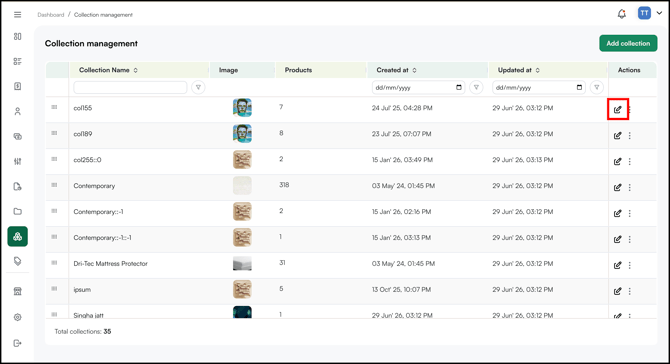Open the dashboard grid sidebar icon

pyautogui.click(x=18, y=36)
